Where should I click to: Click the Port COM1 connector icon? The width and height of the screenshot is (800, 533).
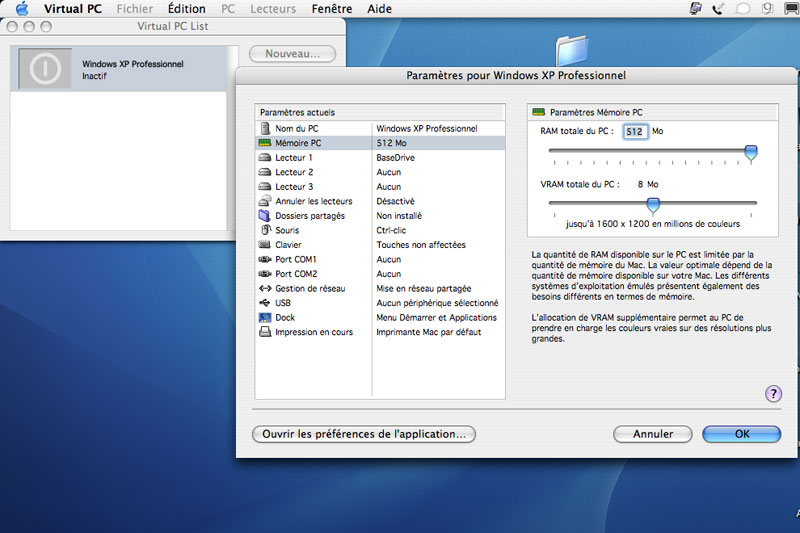(265, 259)
